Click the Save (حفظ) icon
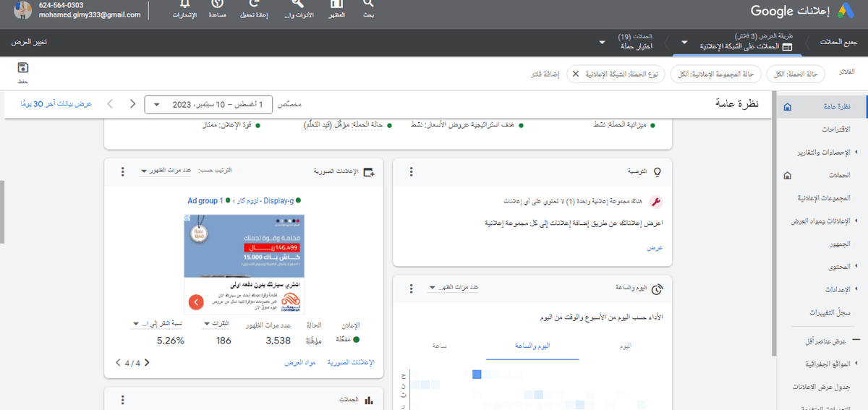Image resolution: width=868 pixels, height=410 pixels. click(x=22, y=68)
